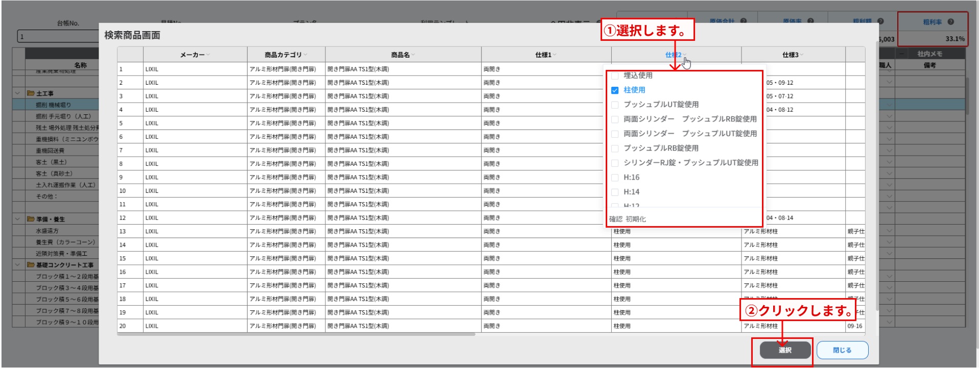
Task: Click the help icon beside 粗利率
Action: (x=950, y=22)
